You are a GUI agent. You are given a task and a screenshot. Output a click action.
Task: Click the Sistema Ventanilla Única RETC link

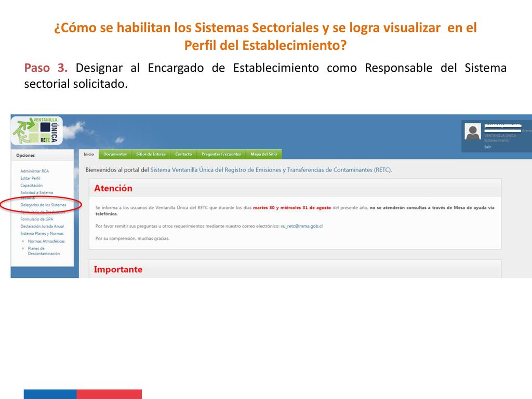coord(271,170)
